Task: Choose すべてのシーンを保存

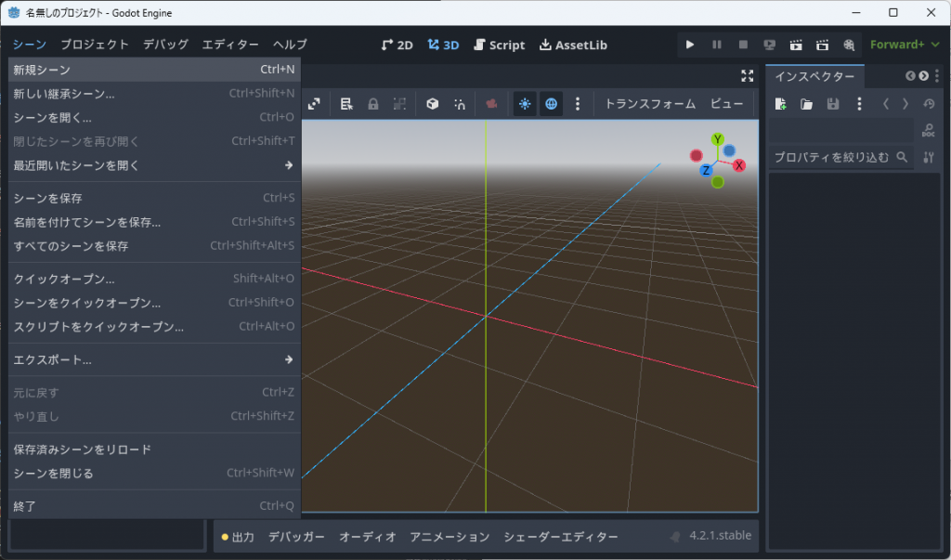Action: coord(154,246)
